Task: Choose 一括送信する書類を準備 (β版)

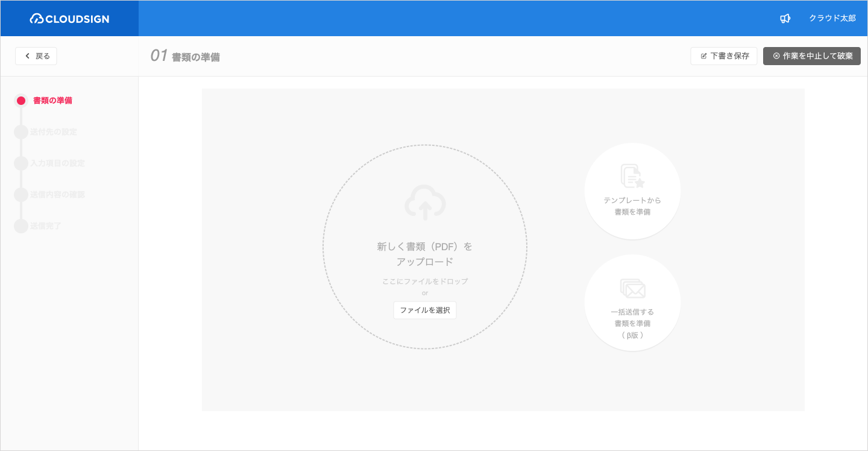Action: tap(632, 303)
